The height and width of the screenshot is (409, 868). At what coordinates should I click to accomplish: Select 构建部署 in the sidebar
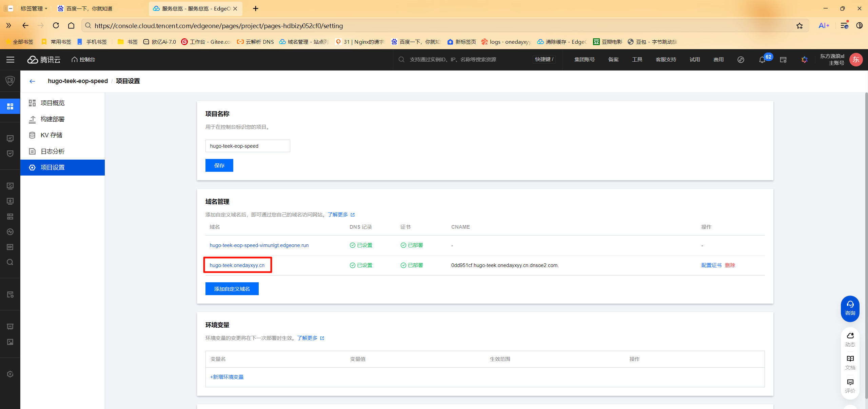(53, 119)
